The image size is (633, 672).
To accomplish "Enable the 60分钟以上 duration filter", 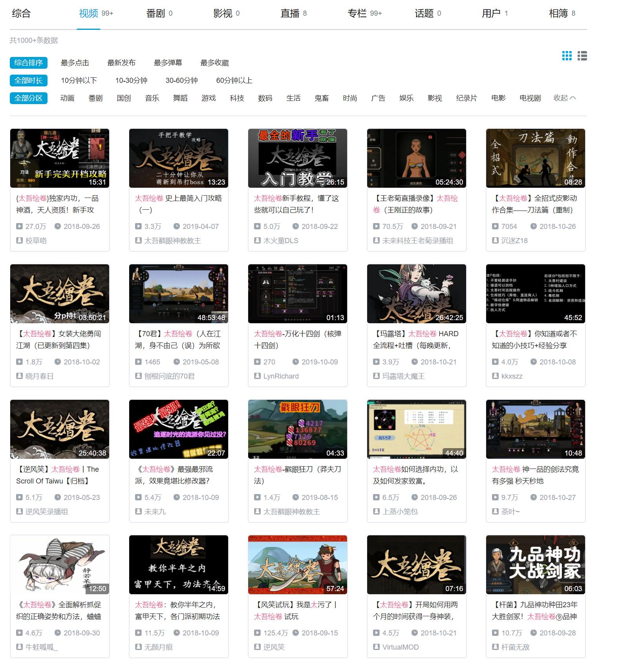I will (x=234, y=80).
